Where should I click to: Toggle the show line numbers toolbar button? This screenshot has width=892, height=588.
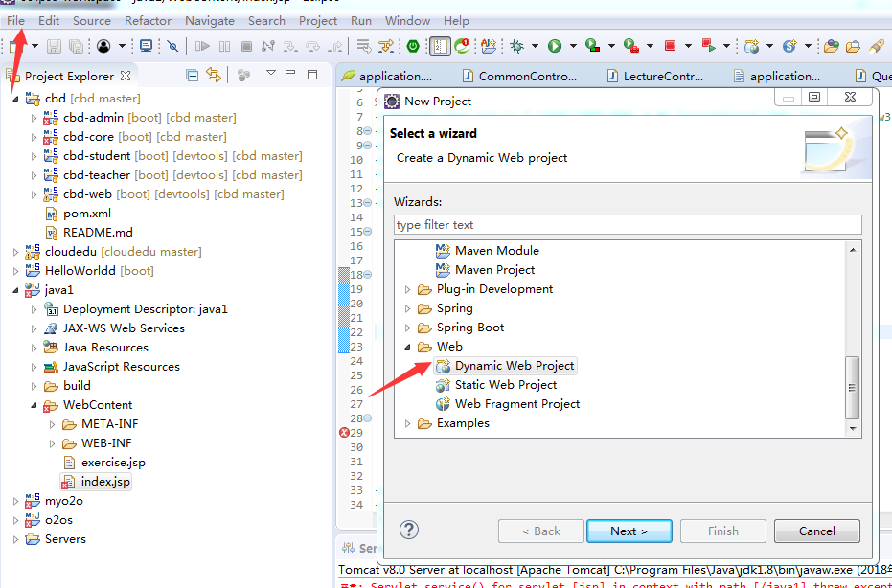pyautogui.click(x=439, y=46)
